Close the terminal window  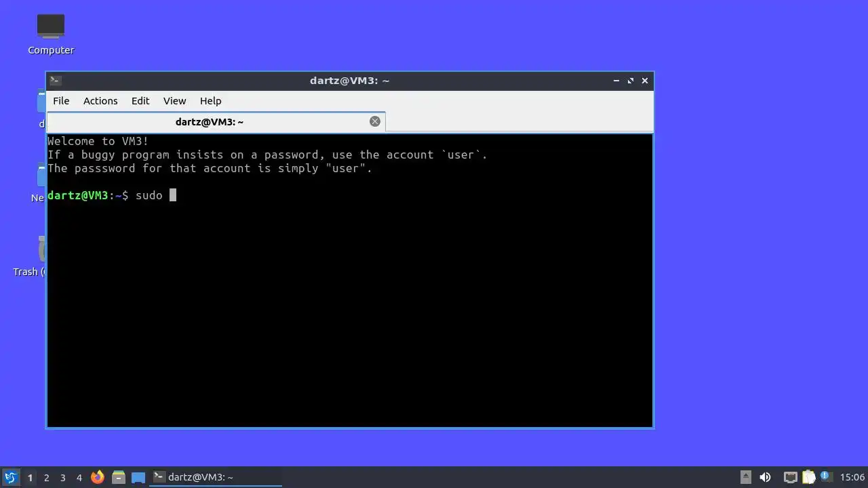645,80
